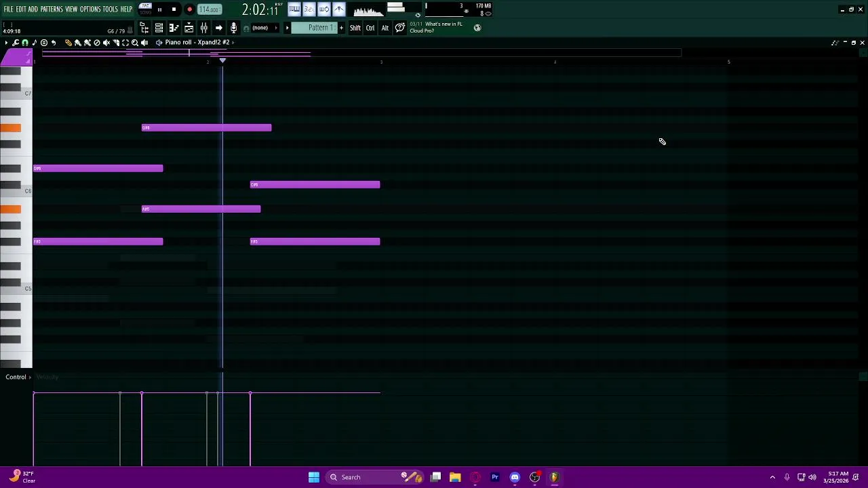Open the Premiere Pro taskbar icon
This screenshot has height=488, width=868.
(495, 477)
